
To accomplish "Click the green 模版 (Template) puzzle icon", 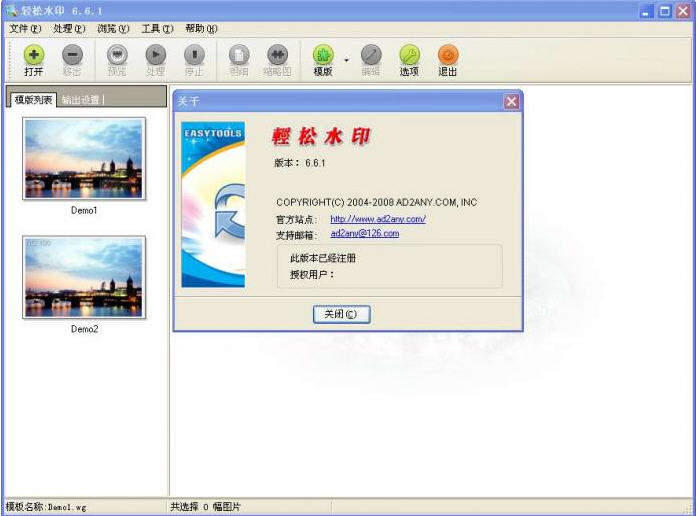I will [323, 55].
